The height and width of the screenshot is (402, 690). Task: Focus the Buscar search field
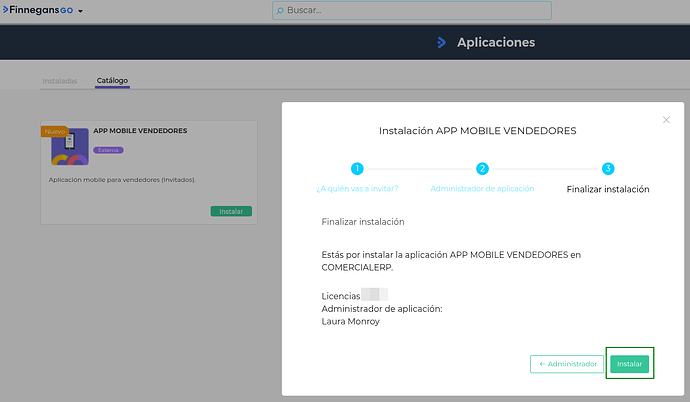click(412, 10)
